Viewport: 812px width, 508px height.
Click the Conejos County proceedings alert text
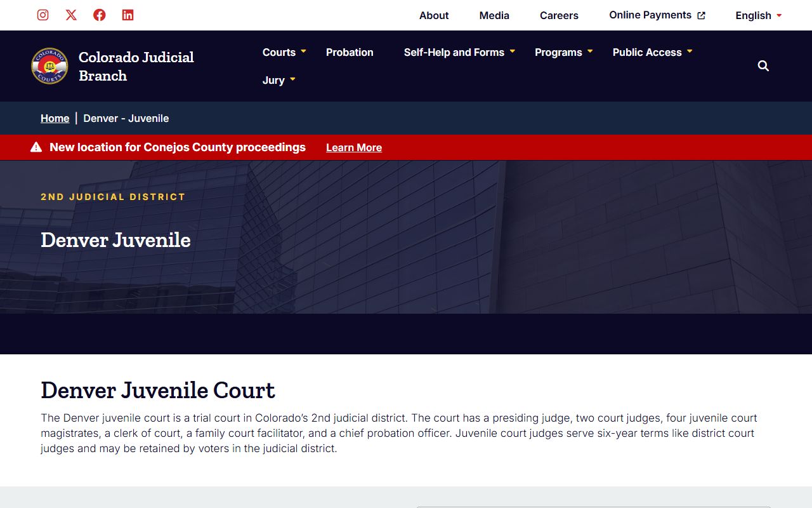coord(178,147)
